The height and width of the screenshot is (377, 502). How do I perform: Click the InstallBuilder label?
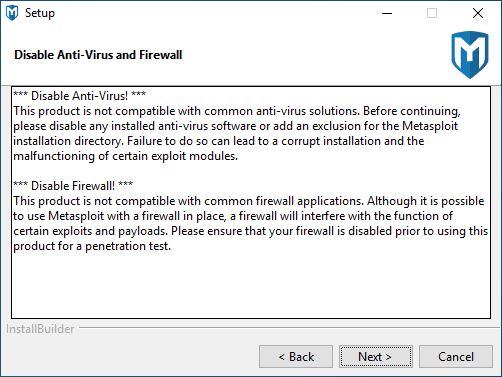coord(40,329)
